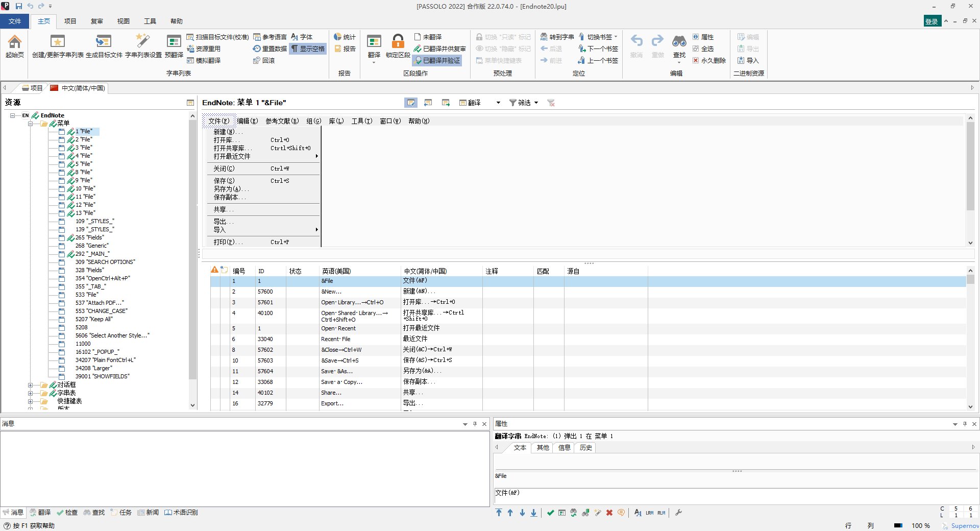Viewport: 980px width, 531px height.
Task: Click 属性 properties button in 编辑 group
Action: click(x=703, y=37)
